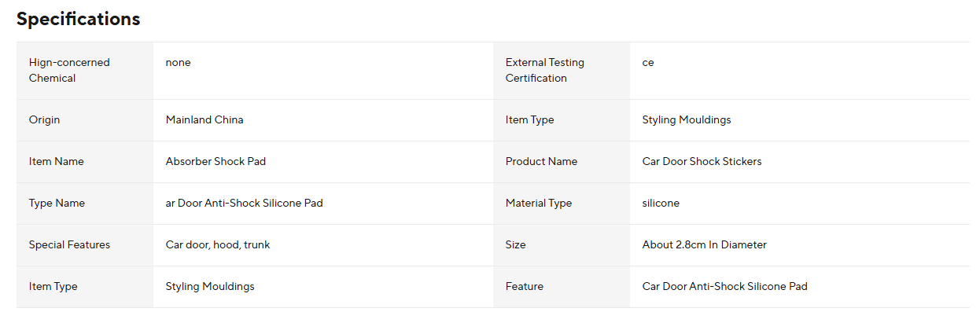The image size is (980, 323).
Task: Click the Special Features label
Action: click(x=69, y=245)
